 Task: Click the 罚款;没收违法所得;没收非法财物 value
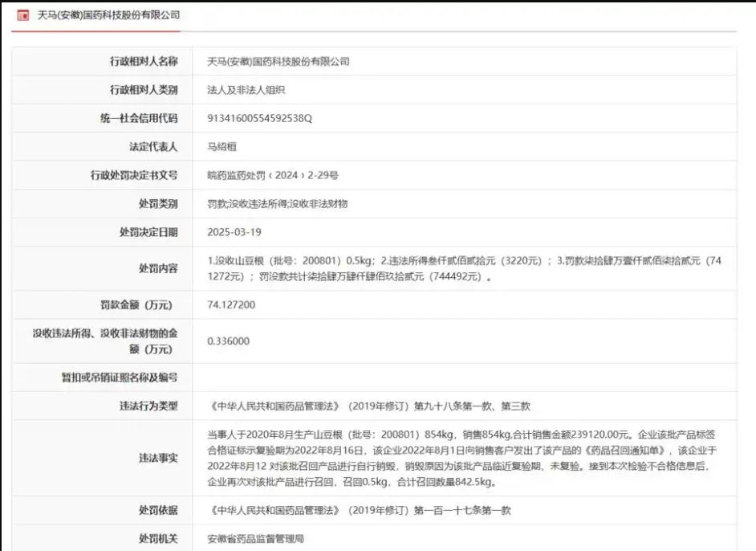(x=277, y=203)
